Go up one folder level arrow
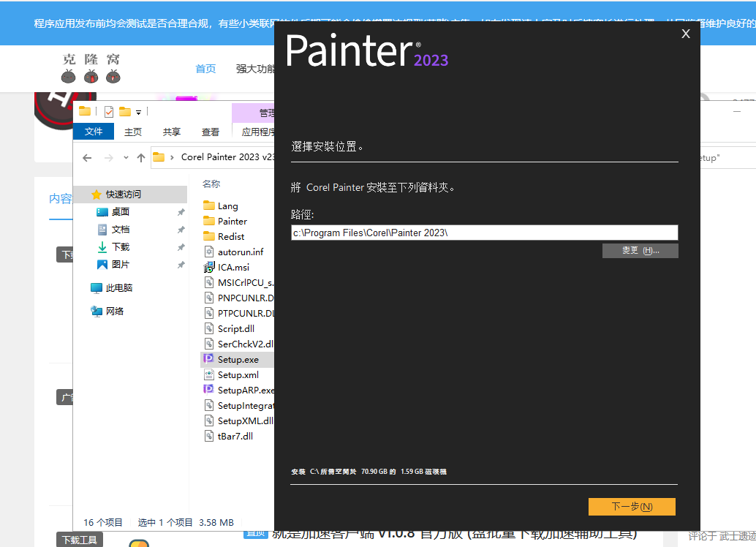The image size is (756, 547). [x=141, y=158]
